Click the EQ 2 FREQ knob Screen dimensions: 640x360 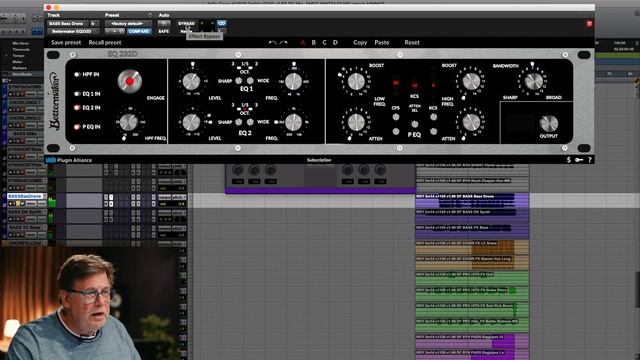tap(293, 122)
